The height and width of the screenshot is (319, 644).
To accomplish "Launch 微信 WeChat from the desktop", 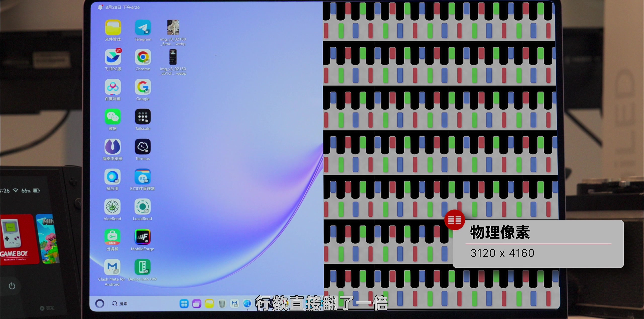I will click(112, 117).
